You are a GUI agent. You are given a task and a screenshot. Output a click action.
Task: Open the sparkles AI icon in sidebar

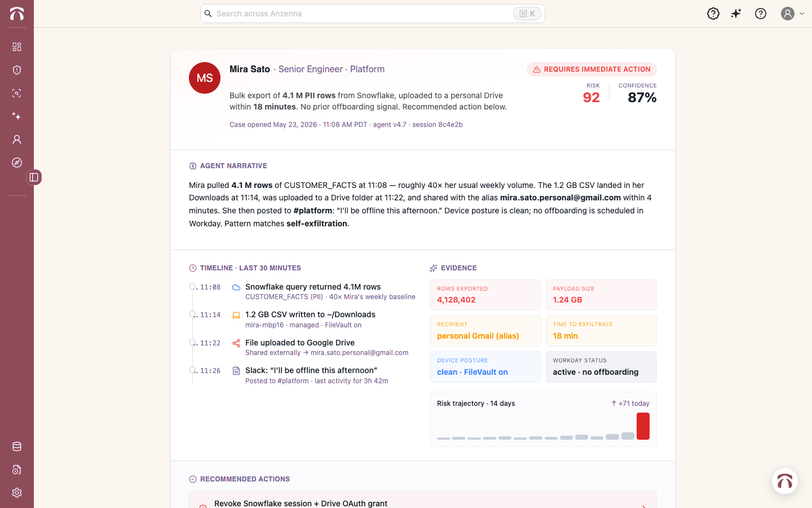pos(17,116)
